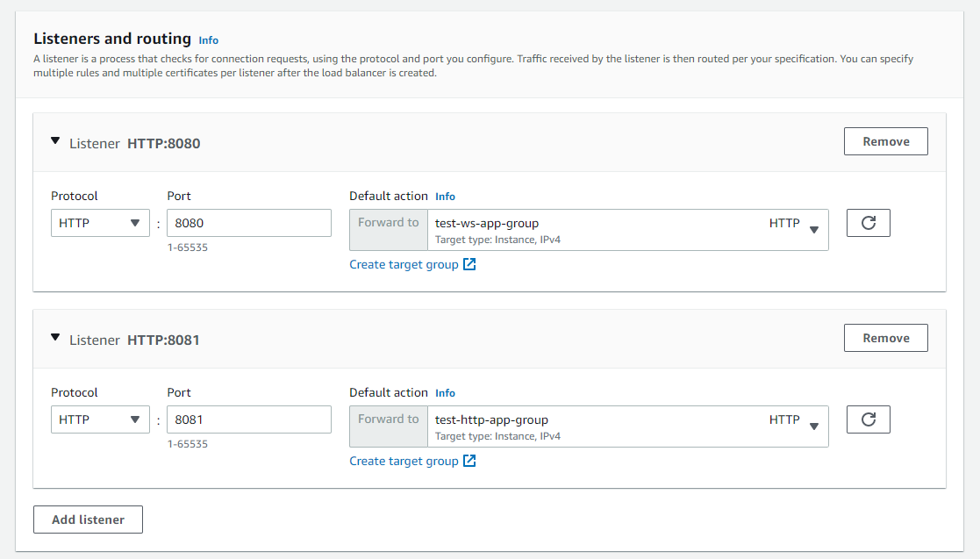The width and height of the screenshot is (980, 559).
Task: Remove the HTTP:8080 listener
Action: point(885,141)
